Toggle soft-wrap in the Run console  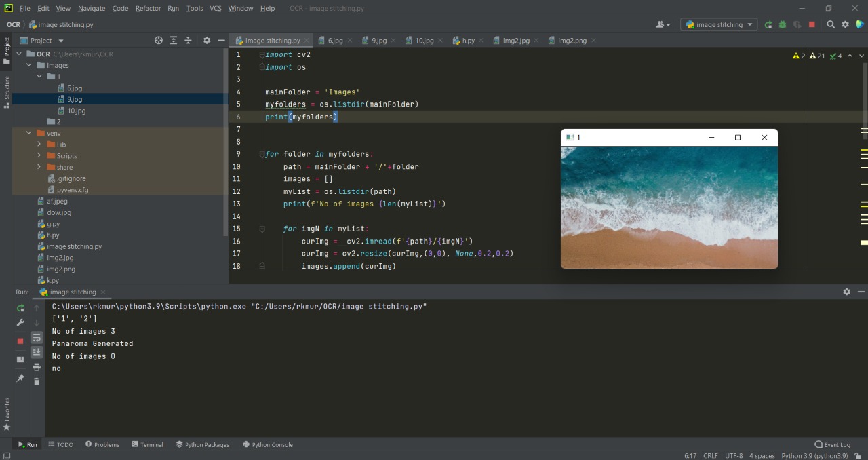(x=37, y=337)
